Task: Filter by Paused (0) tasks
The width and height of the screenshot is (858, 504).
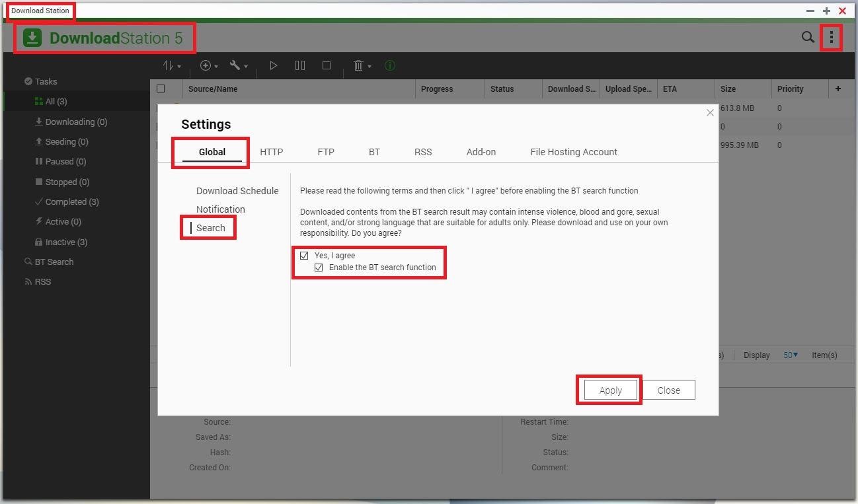Action: coord(61,161)
